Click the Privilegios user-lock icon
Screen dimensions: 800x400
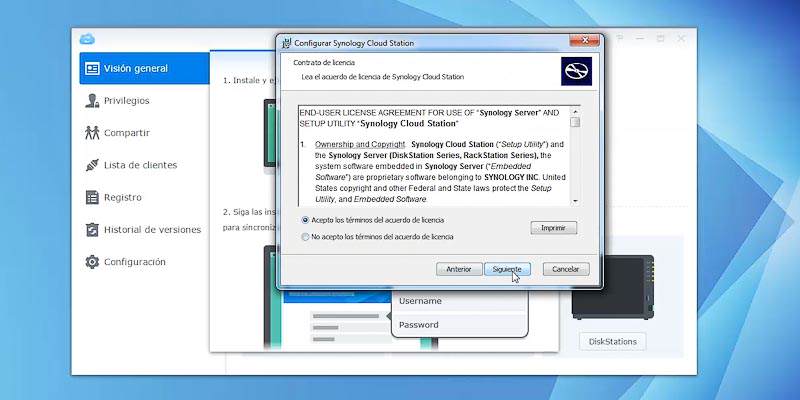pyautogui.click(x=92, y=101)
